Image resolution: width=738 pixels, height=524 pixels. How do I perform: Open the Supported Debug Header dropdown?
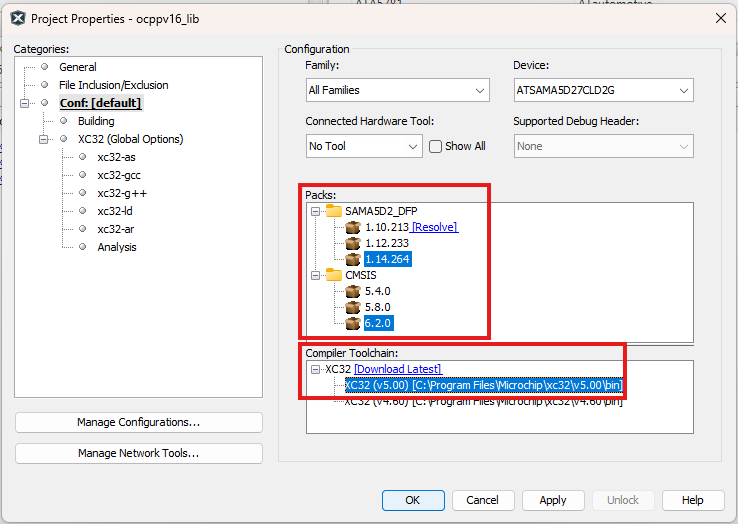603,146
